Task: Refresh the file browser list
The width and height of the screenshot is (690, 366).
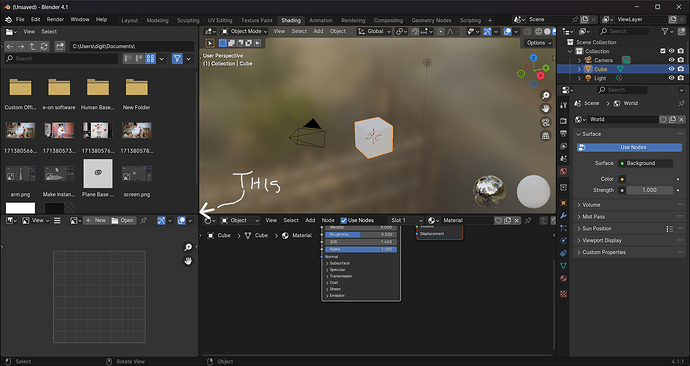Action: [44, 46]
